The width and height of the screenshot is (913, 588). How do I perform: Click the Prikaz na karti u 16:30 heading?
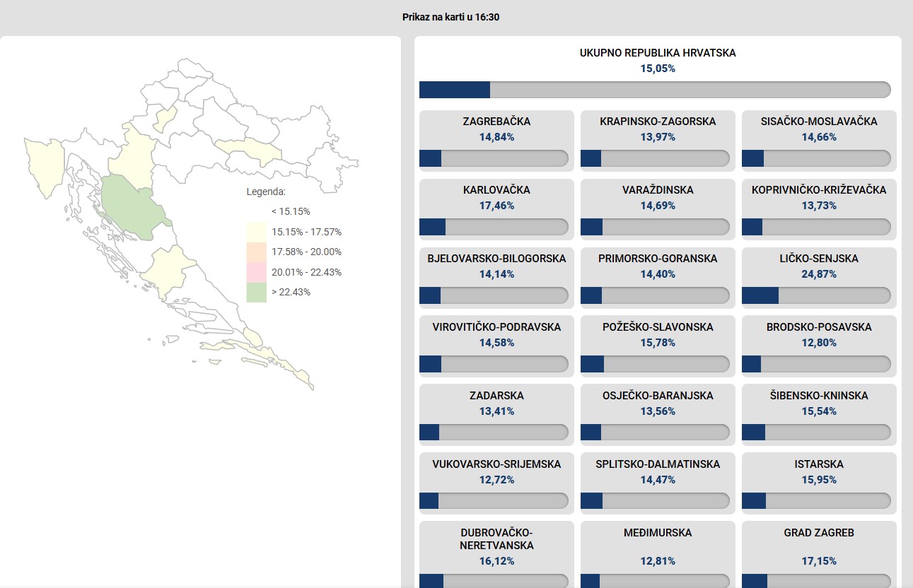(451, 17)
